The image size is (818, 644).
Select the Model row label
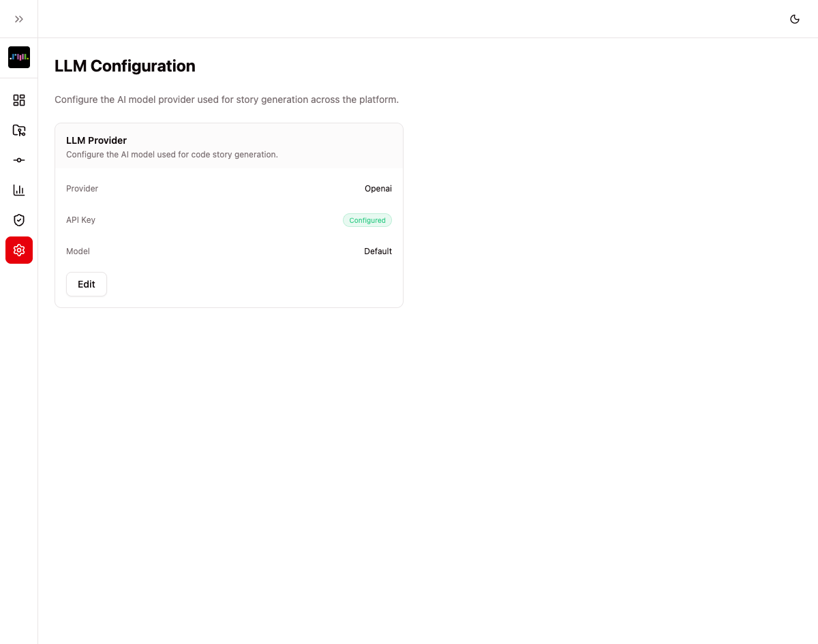78,251
